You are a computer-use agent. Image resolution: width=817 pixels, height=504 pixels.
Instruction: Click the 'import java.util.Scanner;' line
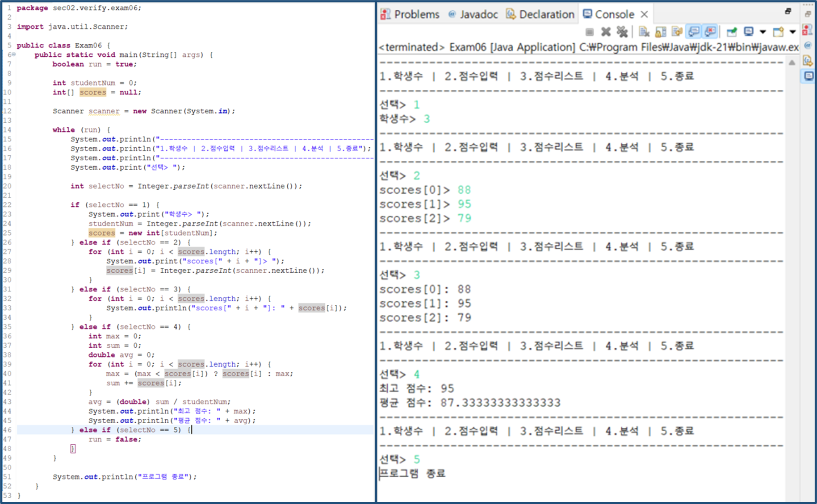coord(72,27)
